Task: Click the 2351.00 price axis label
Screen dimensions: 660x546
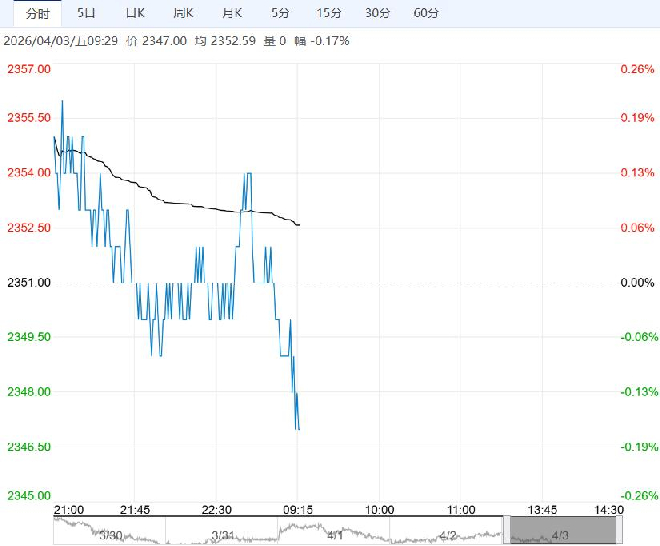Action: (x=29, y=283)
